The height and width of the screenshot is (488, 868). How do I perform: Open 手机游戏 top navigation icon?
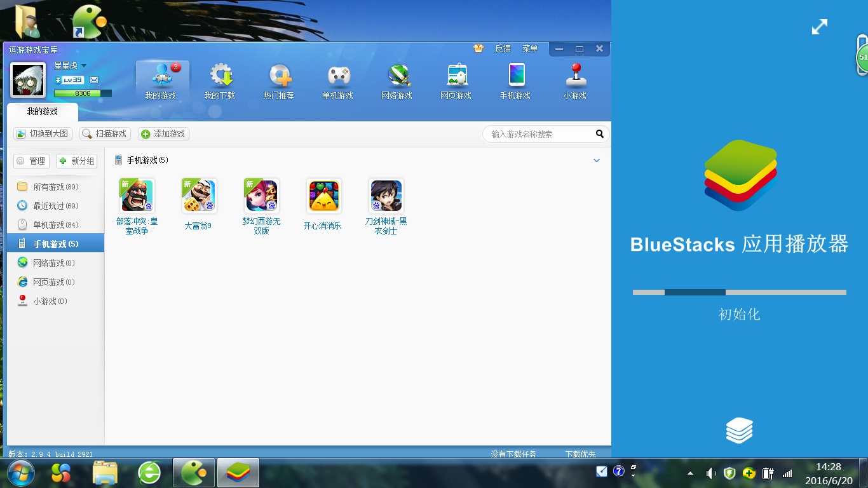[515, 81]
